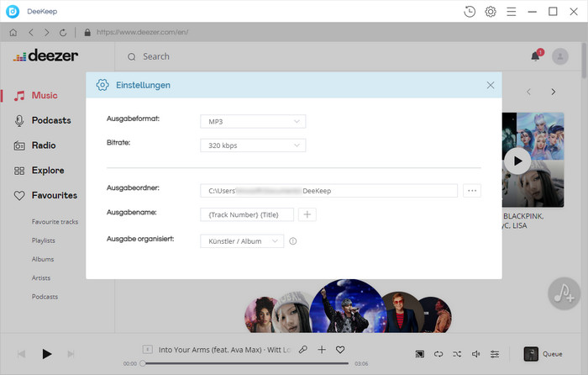Add current track to playlist
This screenshot has height=375, width=588.
(322, 350)
